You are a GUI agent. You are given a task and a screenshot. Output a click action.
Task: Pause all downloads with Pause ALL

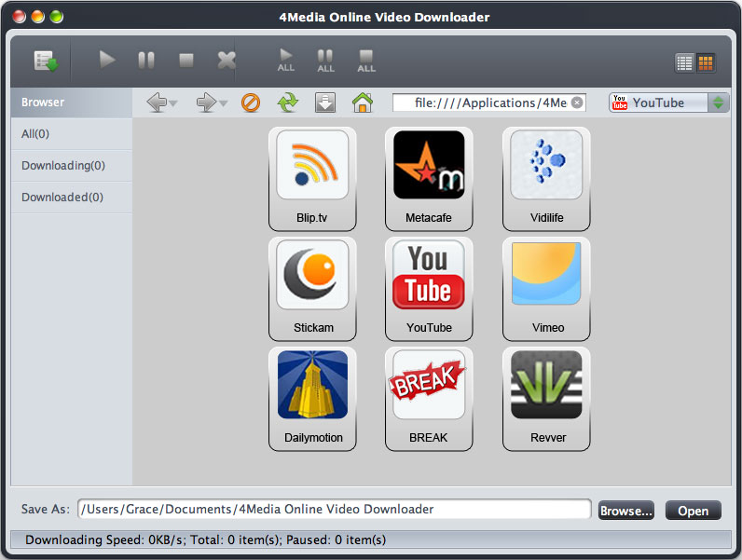tap(325, 61)
